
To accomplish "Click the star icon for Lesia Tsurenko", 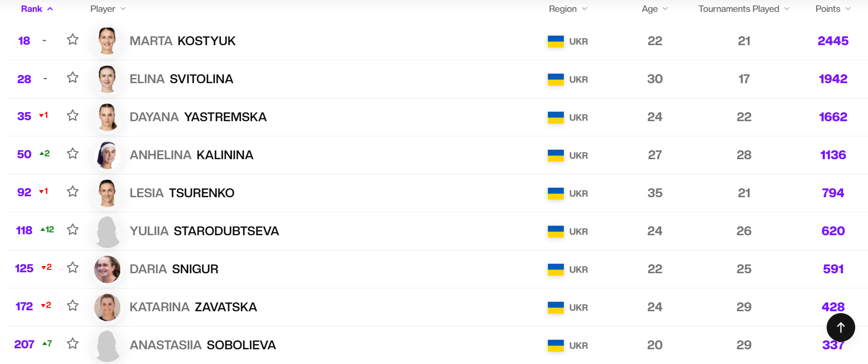I will pos(73,192).
